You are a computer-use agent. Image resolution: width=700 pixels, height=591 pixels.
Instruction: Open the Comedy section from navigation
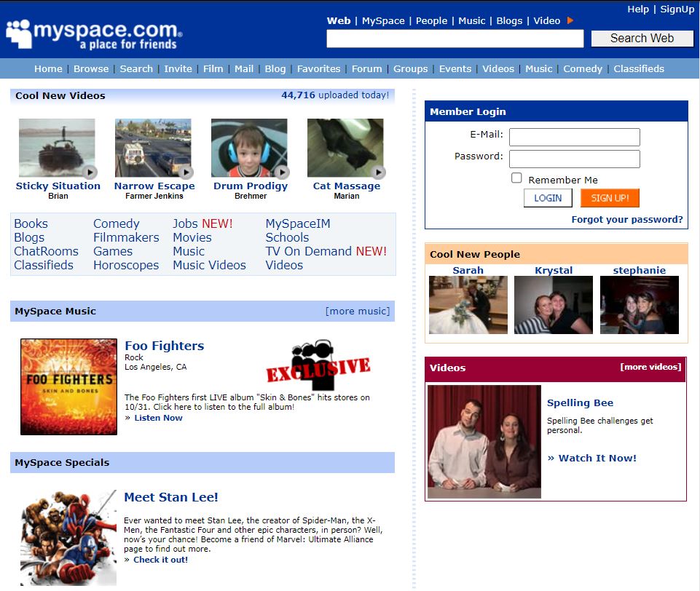point(583,68)
